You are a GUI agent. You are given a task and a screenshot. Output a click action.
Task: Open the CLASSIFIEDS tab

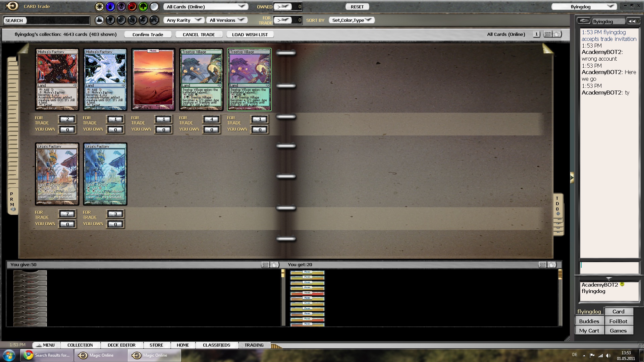click(216, 345)
